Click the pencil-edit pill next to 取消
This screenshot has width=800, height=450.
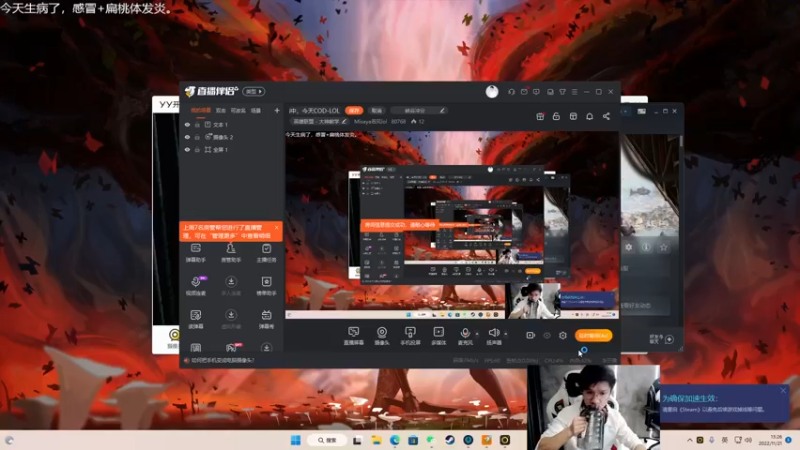tap(419, 110)
